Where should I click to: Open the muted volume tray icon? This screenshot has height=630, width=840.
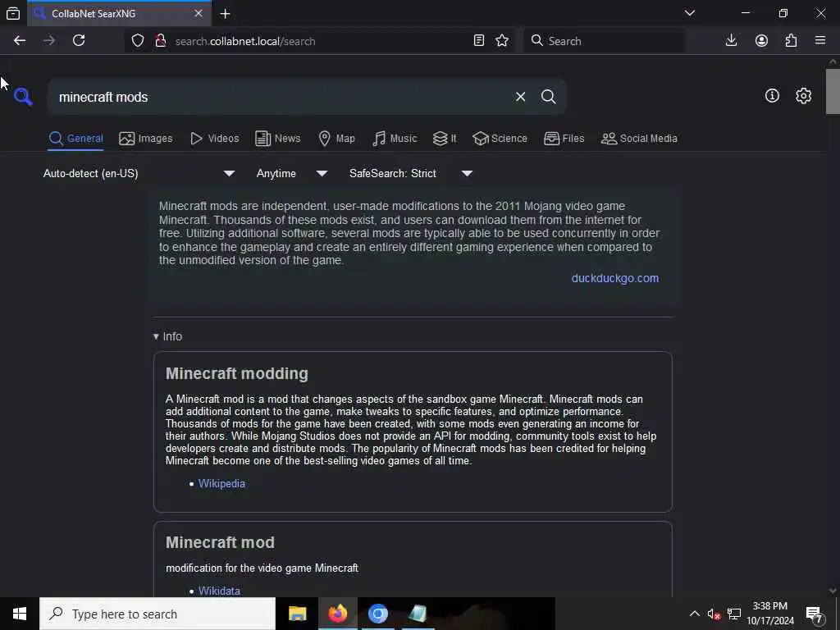(714, 614)
